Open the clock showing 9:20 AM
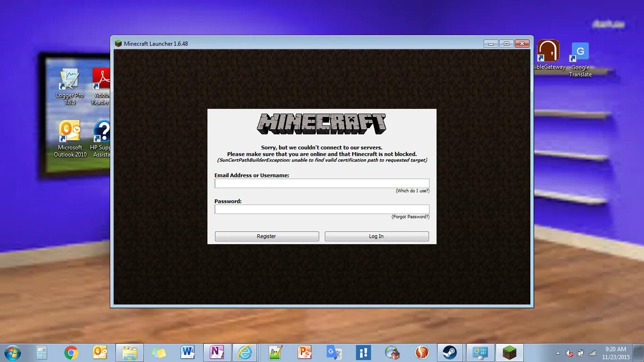Viewport: 644px width, 362px height. (x=616, y=353)
